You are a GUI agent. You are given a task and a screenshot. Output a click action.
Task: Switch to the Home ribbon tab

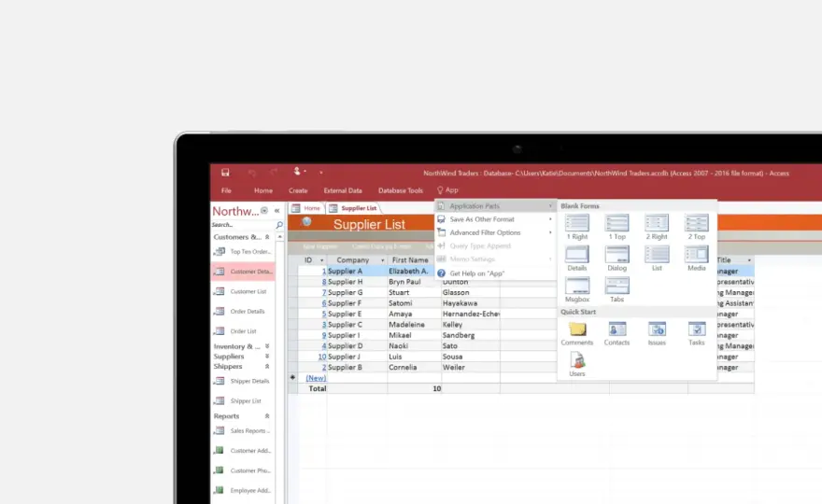pos(263,190)
